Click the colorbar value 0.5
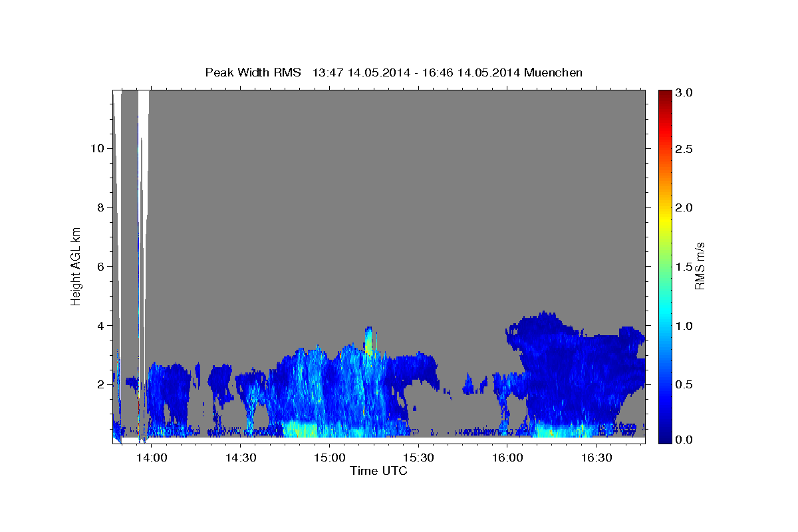This screenshot has width=798, height=532. coord(684,385)
